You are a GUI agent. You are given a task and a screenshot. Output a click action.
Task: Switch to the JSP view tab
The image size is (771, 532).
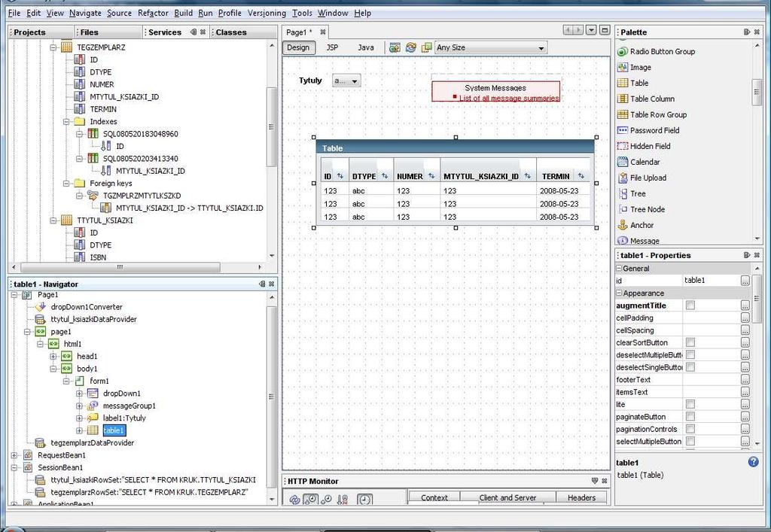[332, 47]
